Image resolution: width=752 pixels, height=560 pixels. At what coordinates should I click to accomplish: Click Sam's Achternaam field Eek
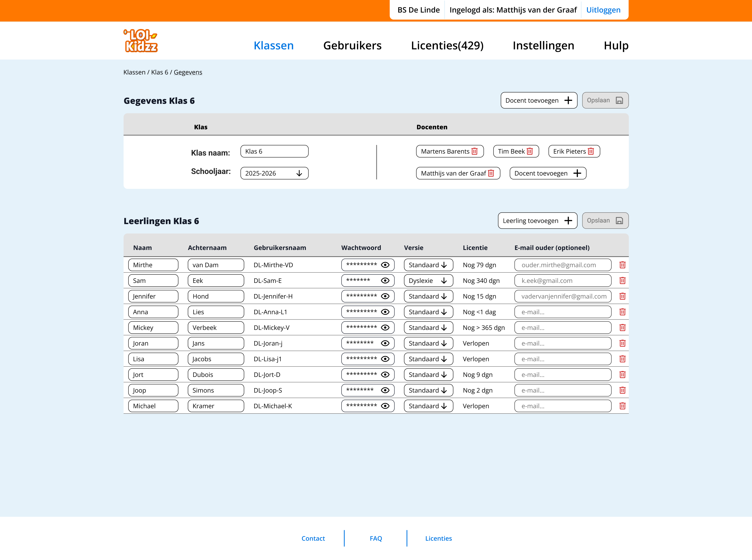pos(216,280)
